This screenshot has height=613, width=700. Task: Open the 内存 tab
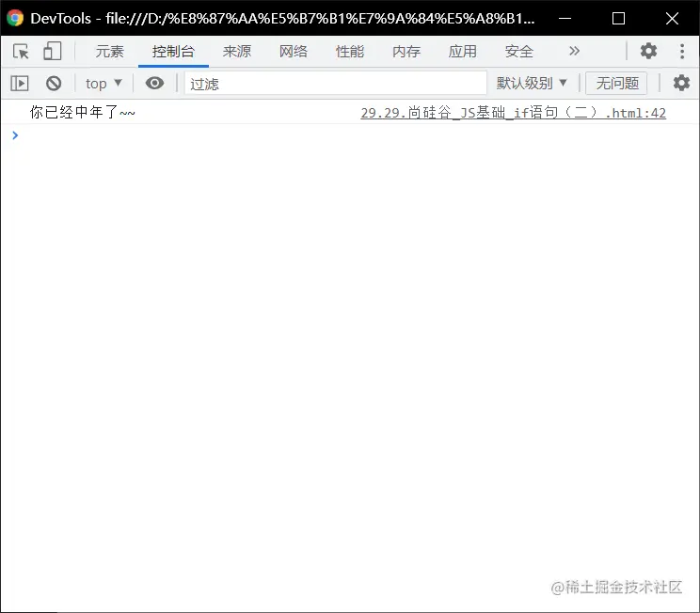406,52
